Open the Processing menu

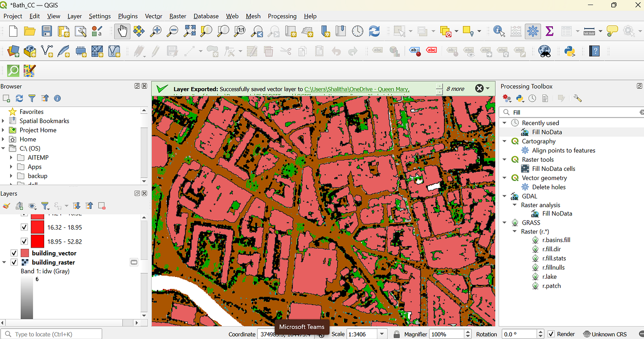[282, 16]
